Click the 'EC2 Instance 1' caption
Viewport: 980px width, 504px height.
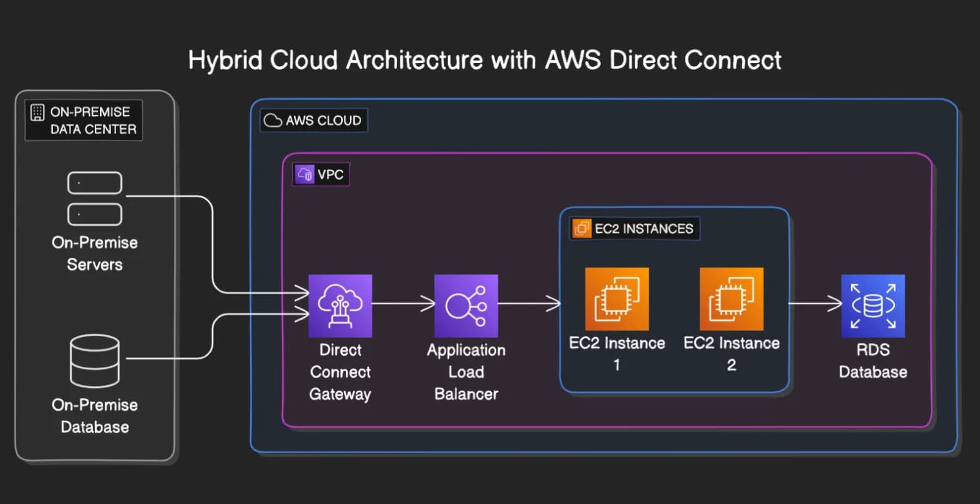617,354
